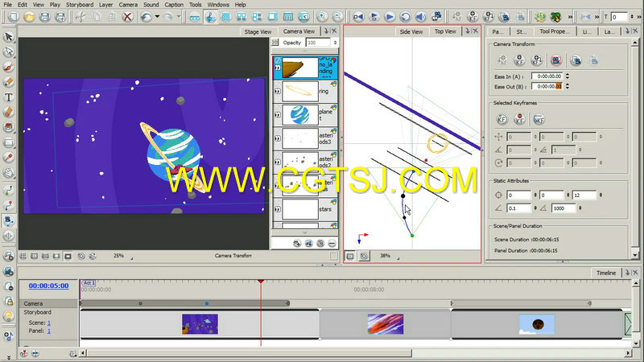This screenshot has width=644, height=362.
Task: Click the lightbulb Light Table icon
Action: (9, 316)
